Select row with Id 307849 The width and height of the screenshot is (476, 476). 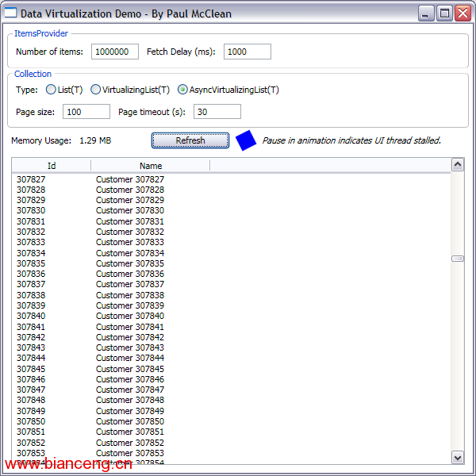point(232,411)
